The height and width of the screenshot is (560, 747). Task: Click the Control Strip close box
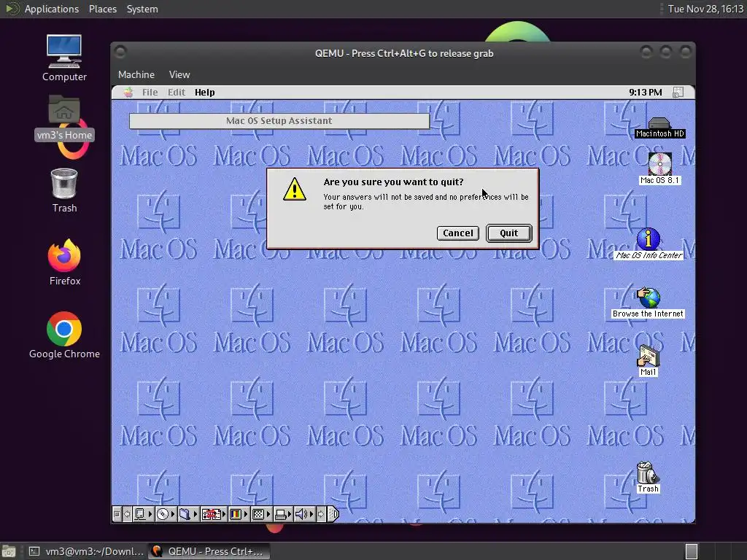[117, 514]
